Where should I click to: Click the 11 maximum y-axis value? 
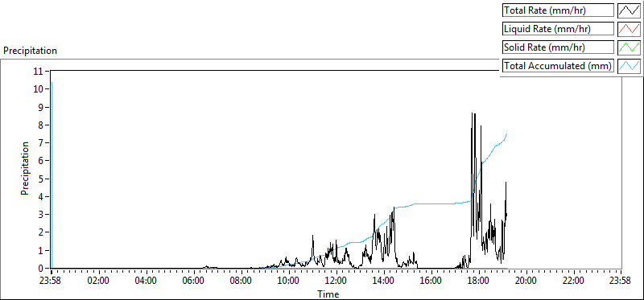tap(39, 71)
